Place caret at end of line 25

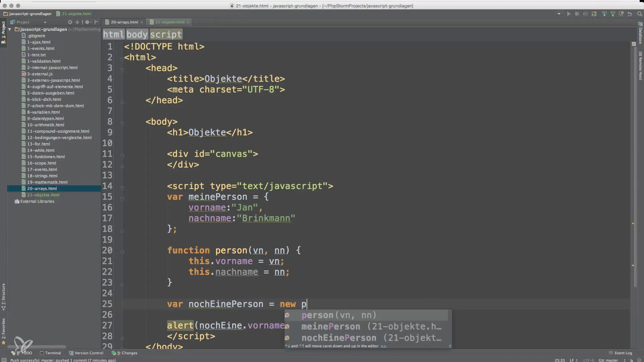[307, 304]
